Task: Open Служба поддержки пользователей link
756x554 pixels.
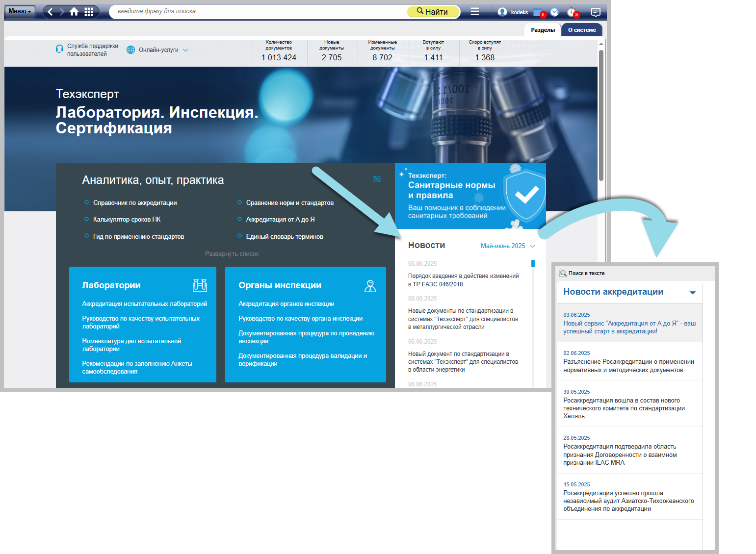Action: [x=93, y=50]
